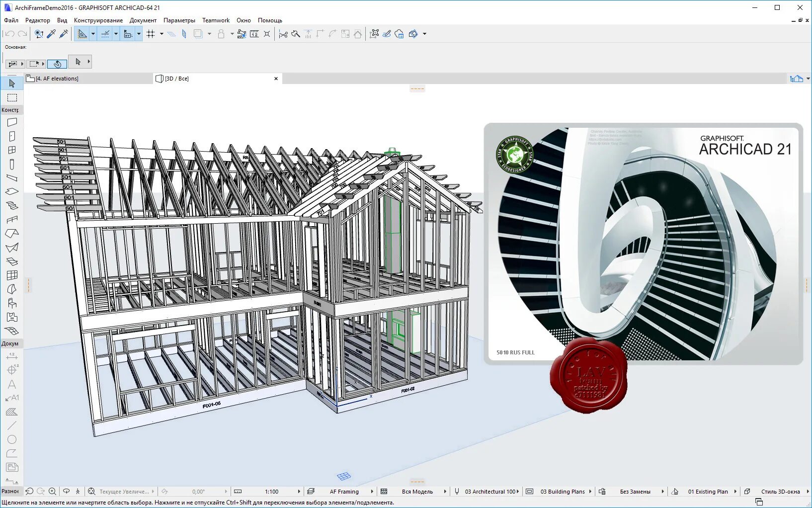Click the scissors Trim tool icon
The width and height of the screenshot is (812, 508).
coord(283,34)
